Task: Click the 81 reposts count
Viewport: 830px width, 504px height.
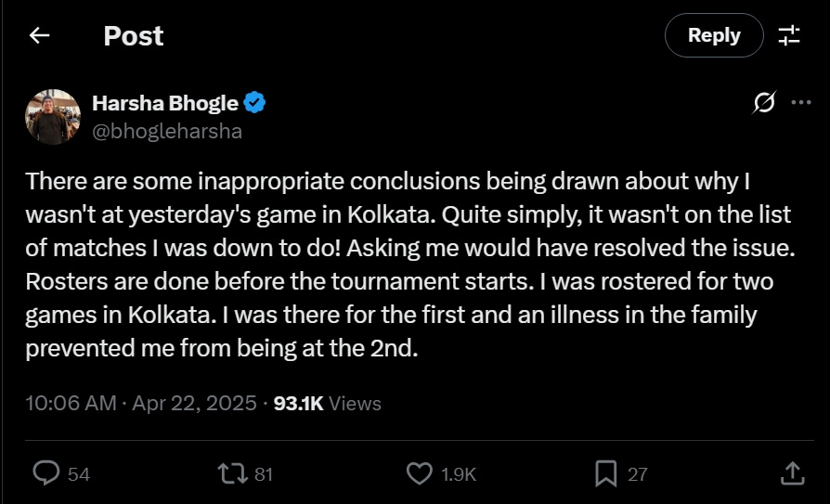Action: (264, 474)
